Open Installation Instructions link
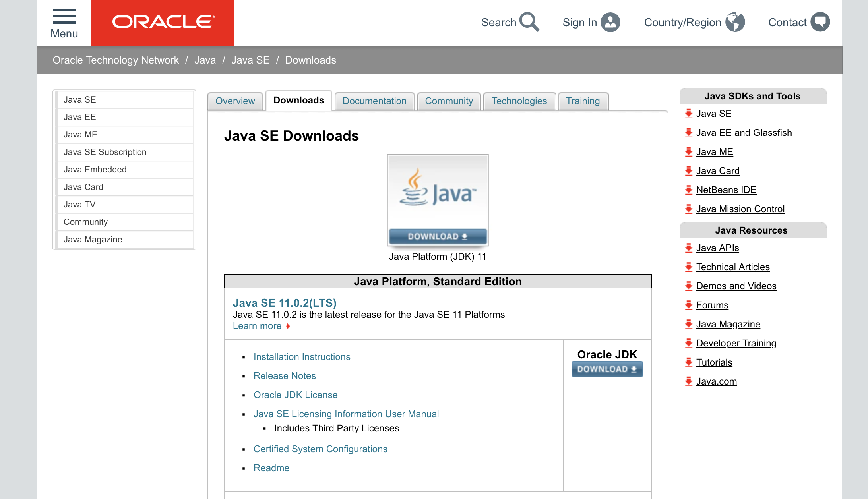This screenshot has width=868, height=499. (x=302, y=357)
